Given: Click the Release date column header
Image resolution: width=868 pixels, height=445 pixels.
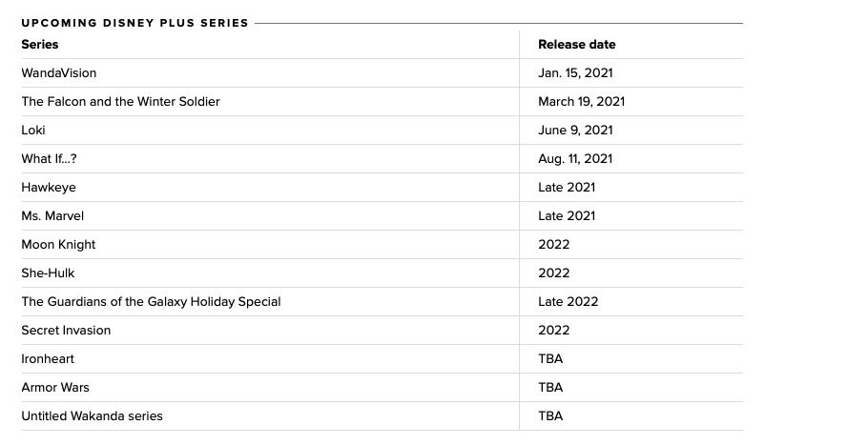Looking at the screenshot, I should tap(576, 45).
